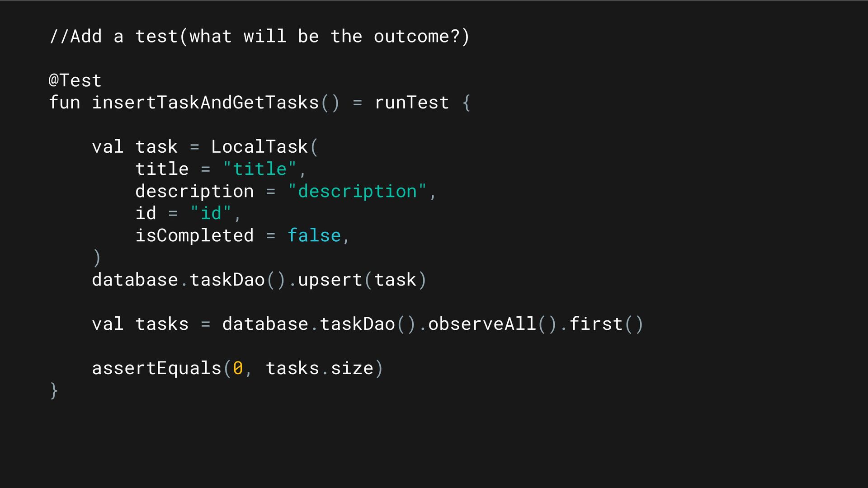This screenshot has height=488, width=868.
Task: Click the assertEquals function call
Action: pos(156,368)
